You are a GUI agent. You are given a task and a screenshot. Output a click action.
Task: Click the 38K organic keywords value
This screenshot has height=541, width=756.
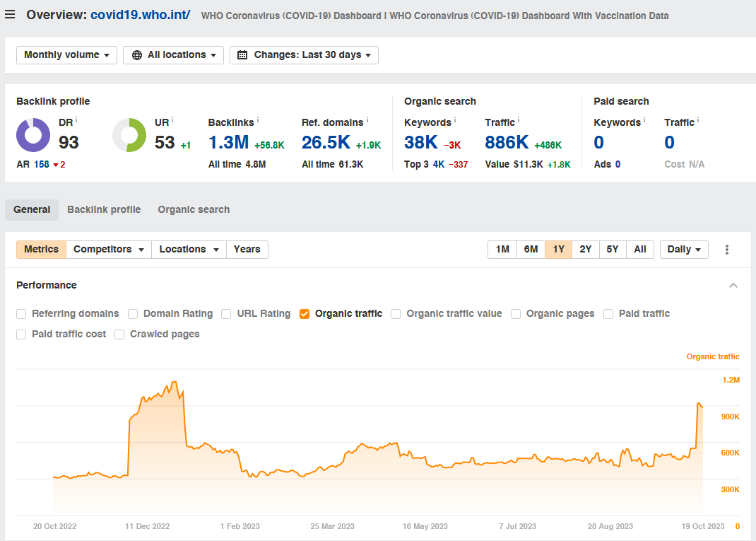click(421, 142)
